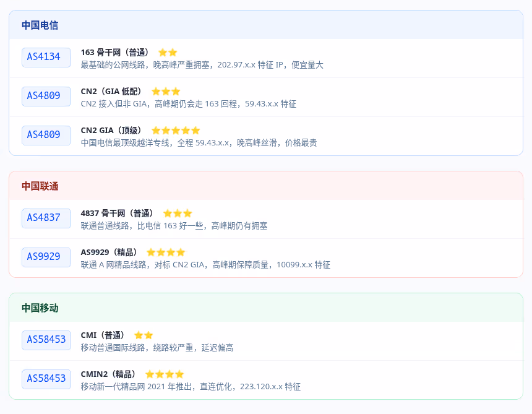
Task: Click four-star rating of CMIN2 精品
Action: pos(165,374)
